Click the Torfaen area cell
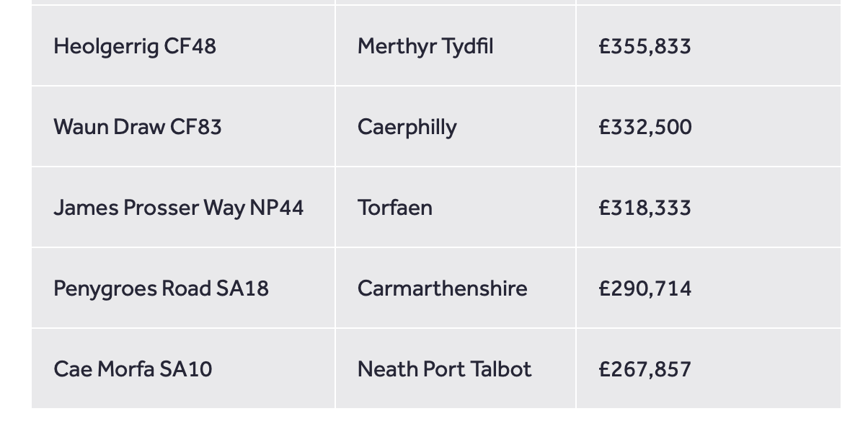Image resolution: width=868 pixels, height=424 pixels. pyautogui.click(x=395, y=208)
